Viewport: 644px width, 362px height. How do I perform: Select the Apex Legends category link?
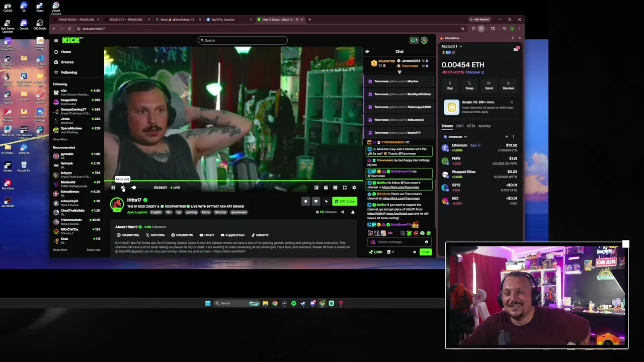click(x=137, y=212)
